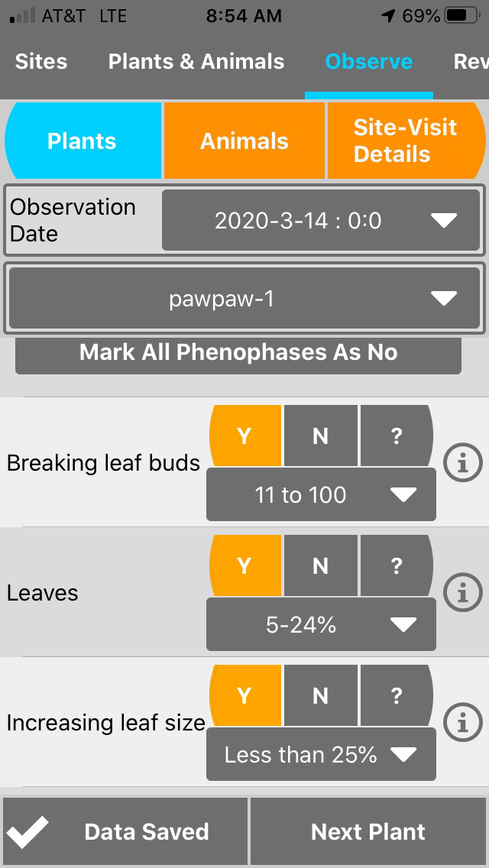This screenshot has height=868, width=489.
Task: Switch to the Sites tab
Action: (41, 62)
